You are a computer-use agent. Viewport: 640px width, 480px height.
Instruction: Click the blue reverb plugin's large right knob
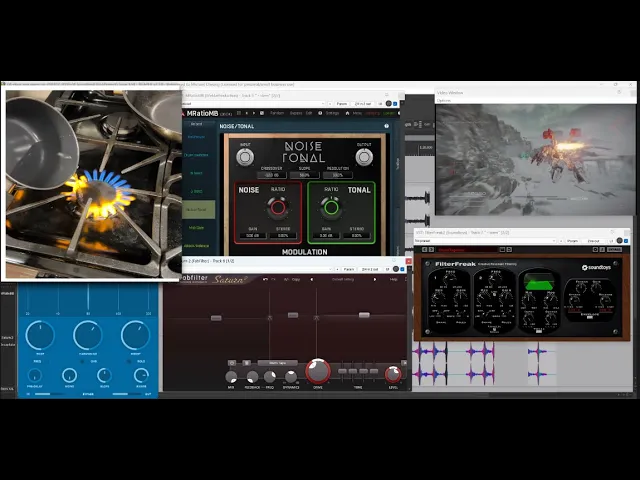135,335
